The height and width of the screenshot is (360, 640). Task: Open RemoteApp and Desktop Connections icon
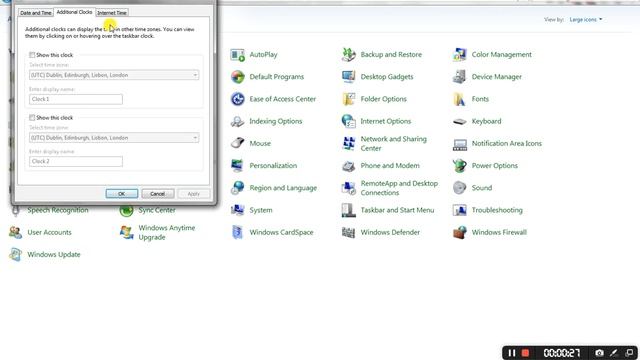coord(349,188)
